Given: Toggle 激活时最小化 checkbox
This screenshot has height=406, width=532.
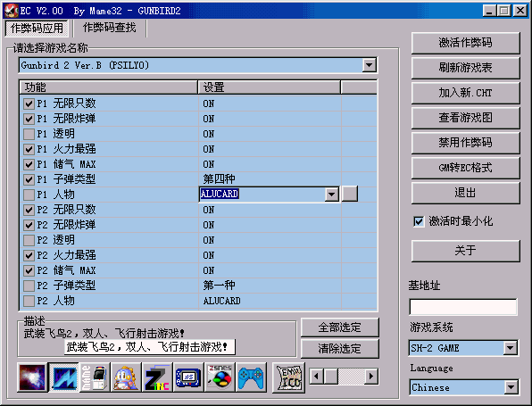Looking at the screenshot, I should pyautogui.click(x=419, y=221).
